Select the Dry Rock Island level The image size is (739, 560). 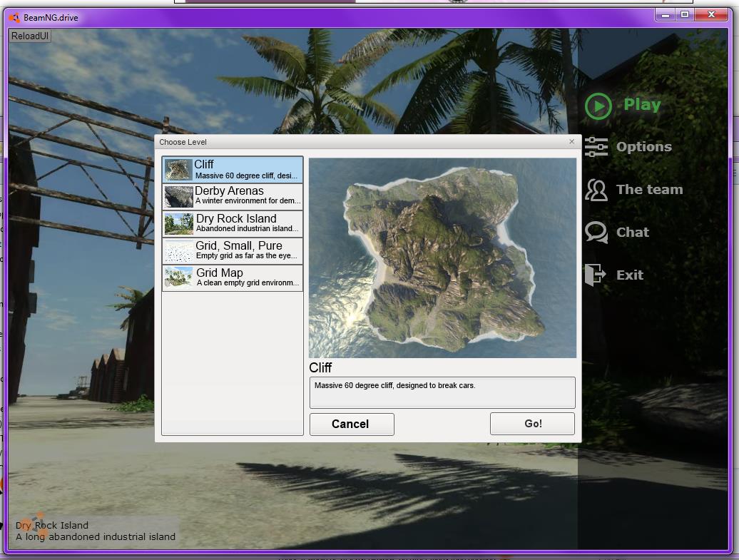[233, 223]
